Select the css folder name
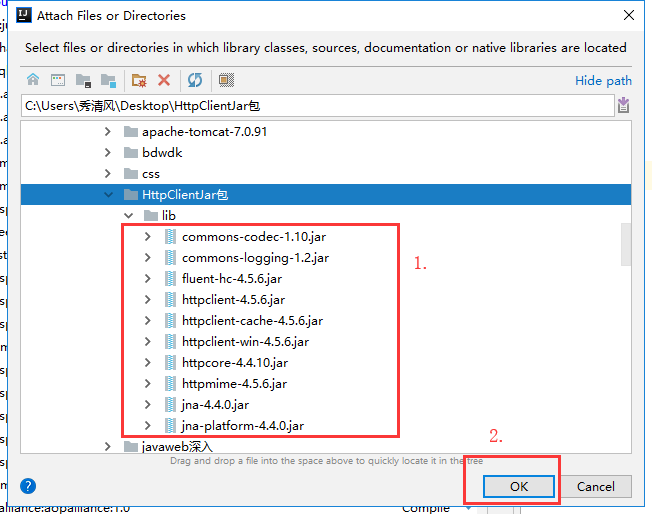652x514 pixels. coord(151,174)
